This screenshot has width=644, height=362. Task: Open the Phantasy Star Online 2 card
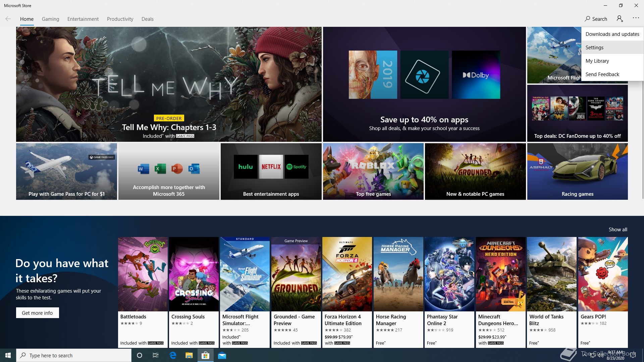point(449,292)
